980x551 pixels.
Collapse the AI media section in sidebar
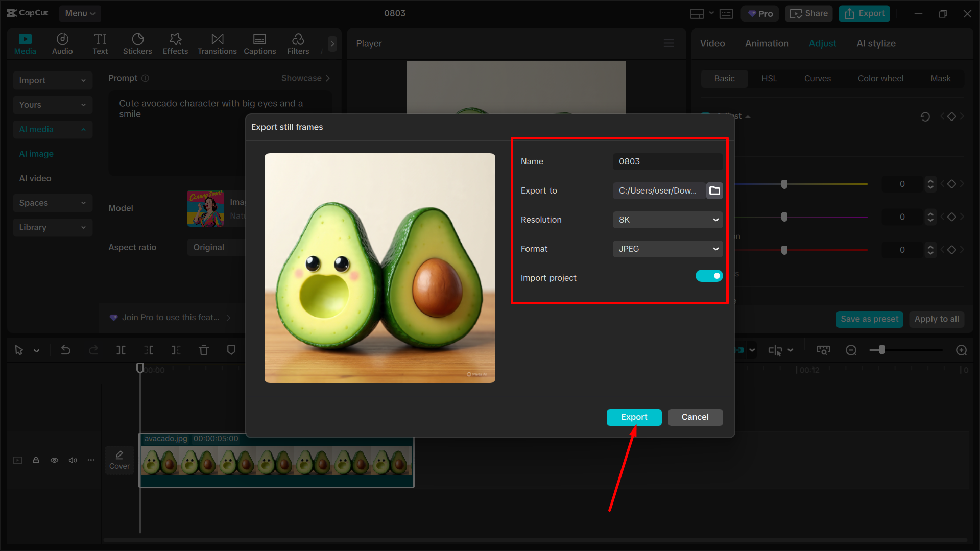point(83,129)
